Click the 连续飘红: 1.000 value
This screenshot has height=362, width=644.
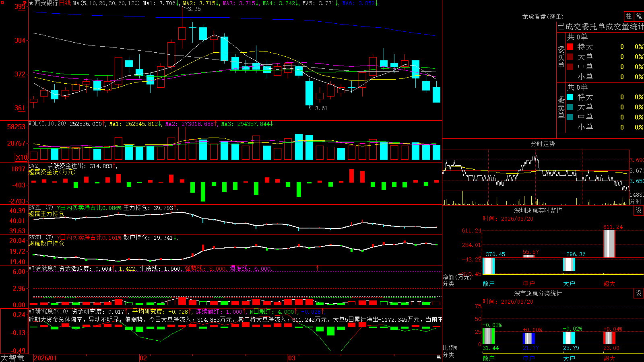click(x=219, y=311)
